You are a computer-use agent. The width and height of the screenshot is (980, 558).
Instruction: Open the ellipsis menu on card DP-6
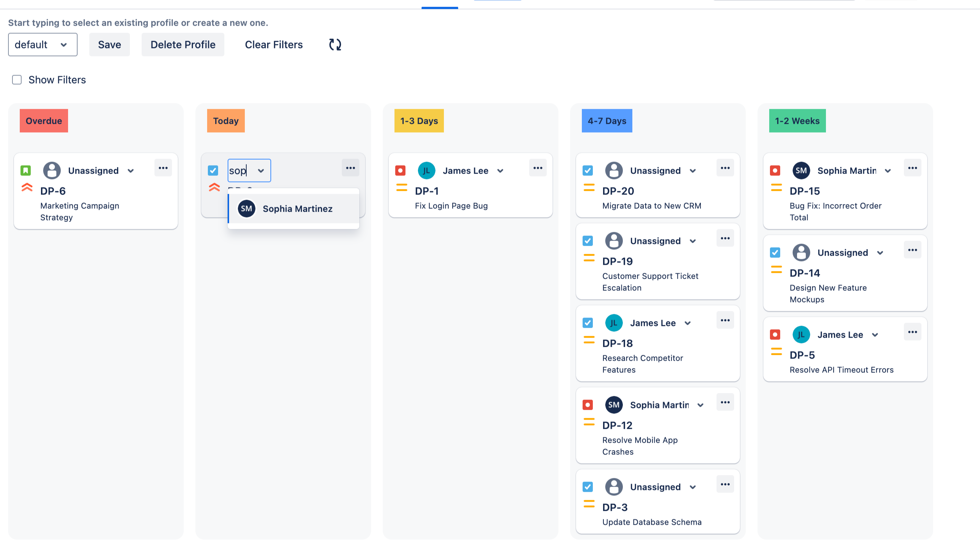point(163,168)
